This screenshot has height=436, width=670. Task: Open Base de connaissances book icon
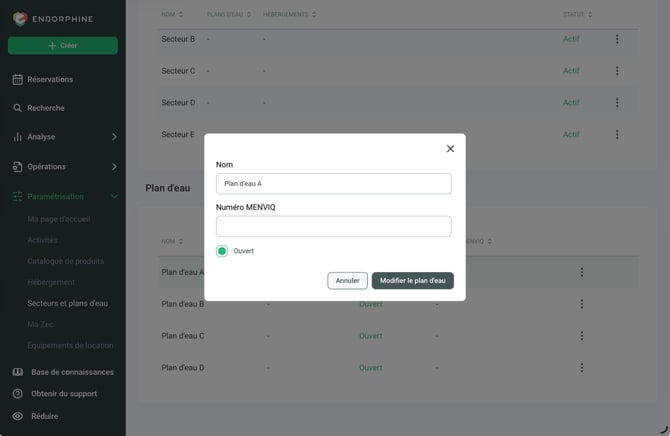click(18, 372)
